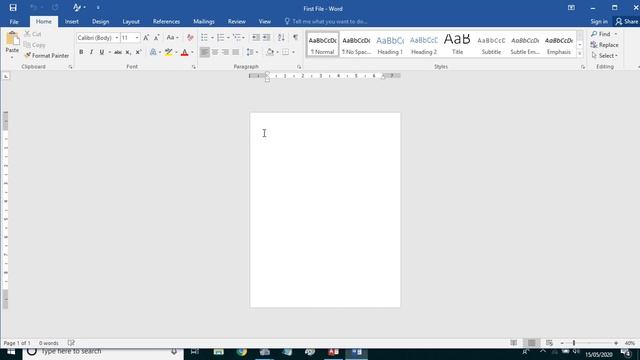Apply the Heading 1 style

[x=390, y=44]
